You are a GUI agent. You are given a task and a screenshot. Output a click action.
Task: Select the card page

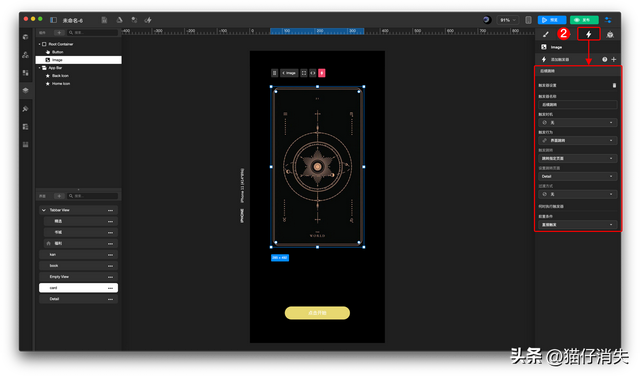click(78, 288)
